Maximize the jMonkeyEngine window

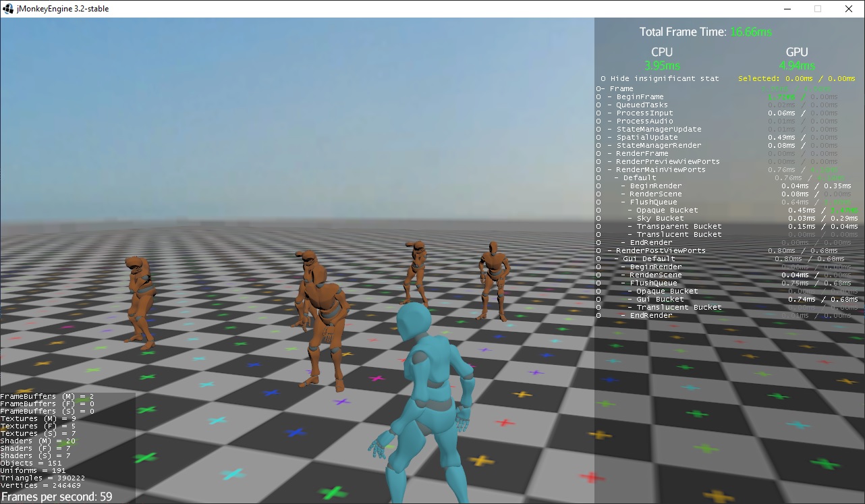tap(818, 9)
